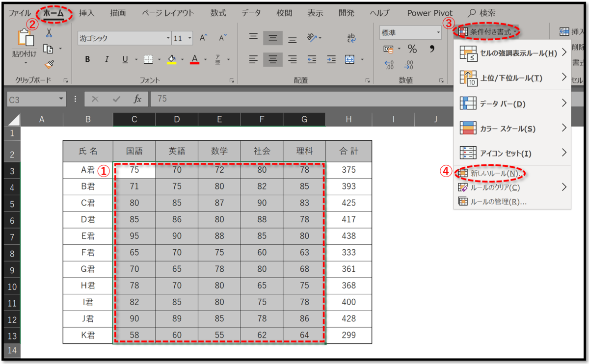The height and width of the screenshot is (364, 589).
Task: Select the Italic formatting icon
Action: coord(107,59)
